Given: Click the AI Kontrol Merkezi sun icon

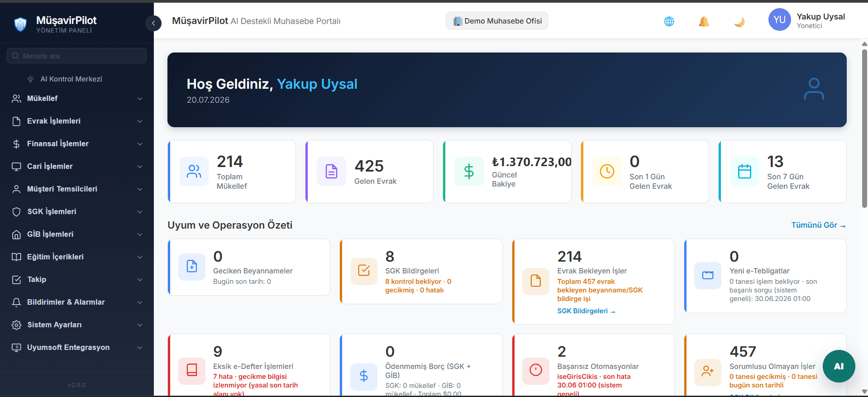Looking at the screenshot, I should pos(30,79).
